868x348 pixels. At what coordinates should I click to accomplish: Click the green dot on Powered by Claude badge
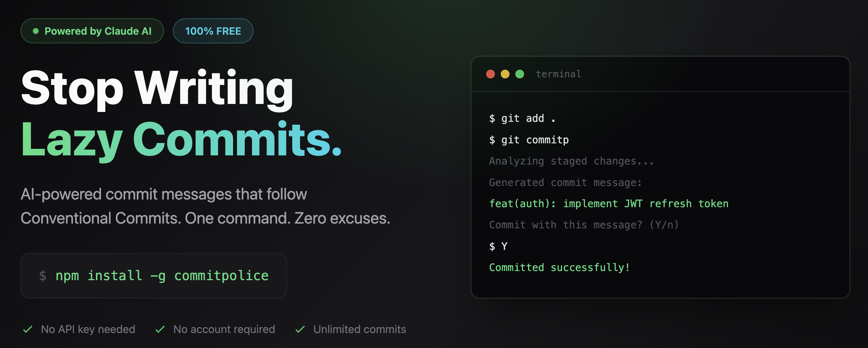(x=36, y=31)
